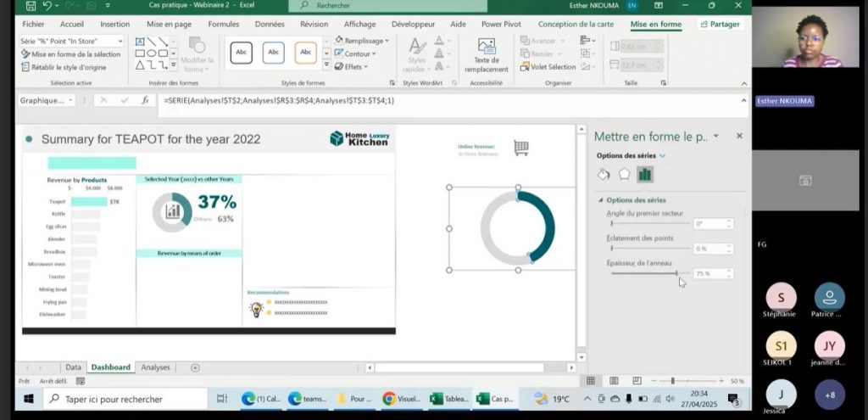Choose the orange outlined Abc shape style
This screenshot has height=420, width=868.
(305, 52)
